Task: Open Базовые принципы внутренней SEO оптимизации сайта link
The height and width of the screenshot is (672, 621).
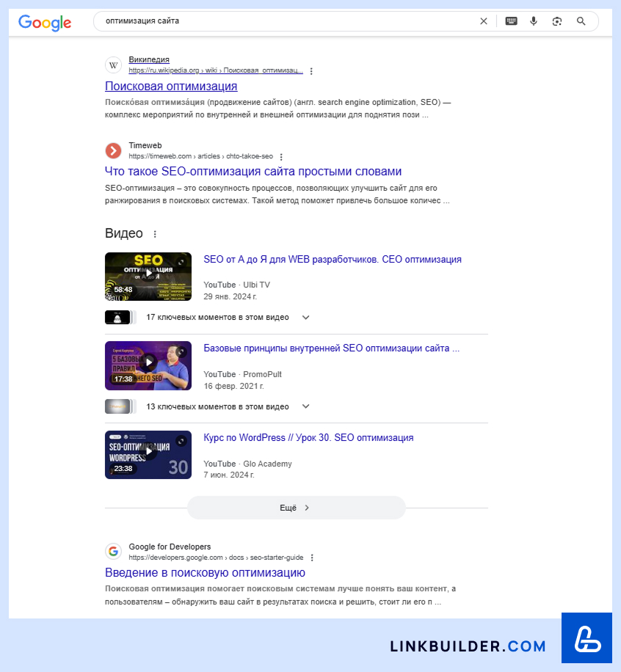Action: tap(332, 348)
